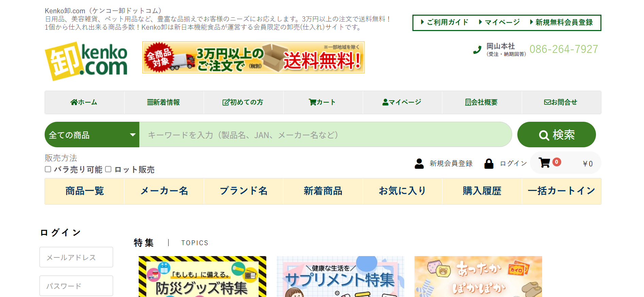Click the person icon beside 新規会員登録

tap(419, 164)
